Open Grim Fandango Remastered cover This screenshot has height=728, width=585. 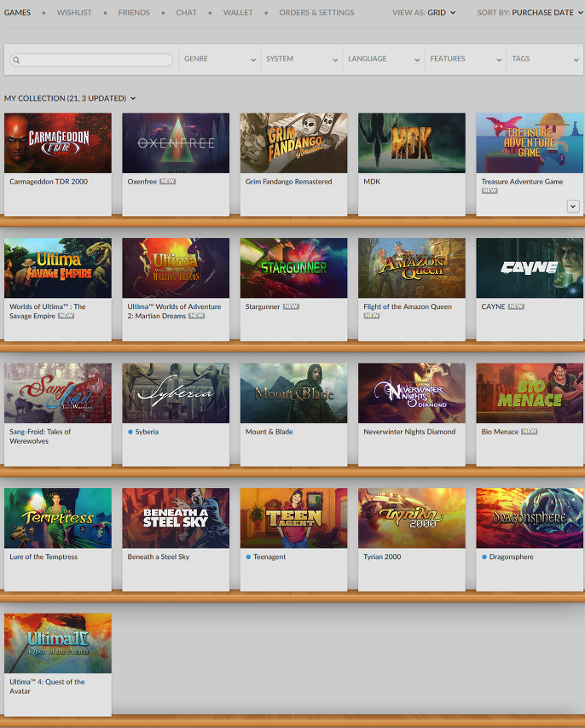(293, 143)
